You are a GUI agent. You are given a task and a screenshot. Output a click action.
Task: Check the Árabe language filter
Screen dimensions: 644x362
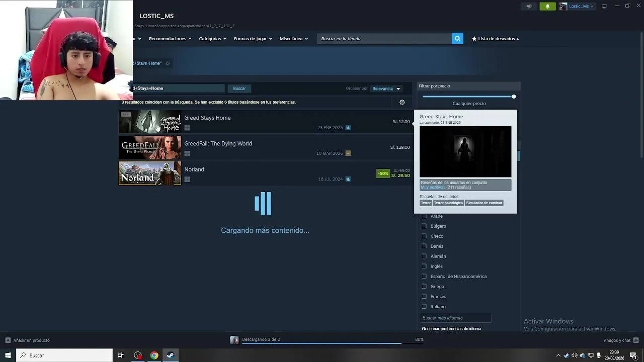424,216
